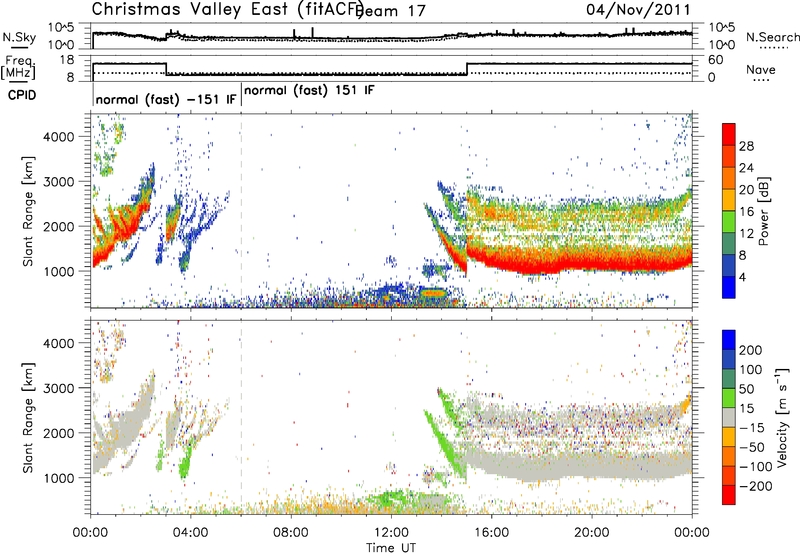
Task: Click the 'Time UT' axis title
Action: click(391, 547)
